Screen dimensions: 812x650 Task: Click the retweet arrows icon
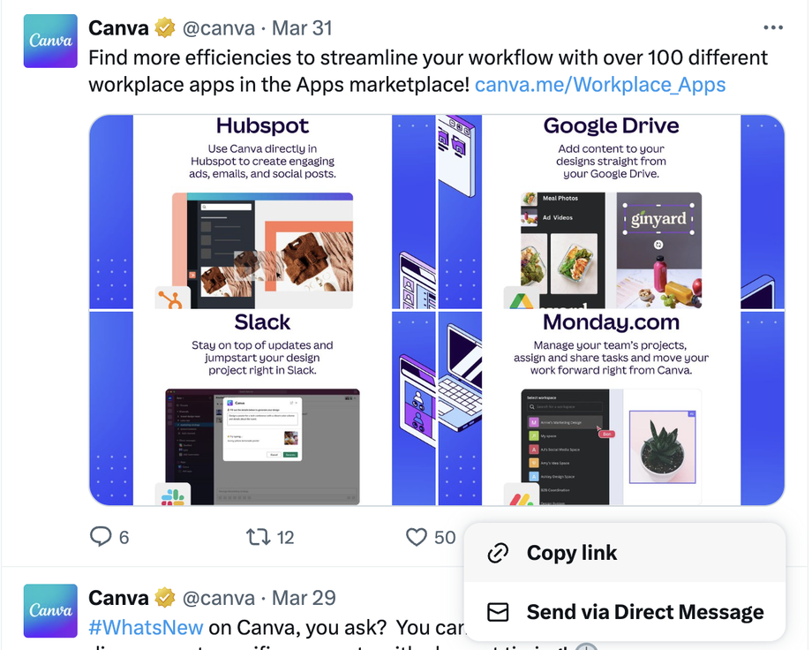click(258, 537)
